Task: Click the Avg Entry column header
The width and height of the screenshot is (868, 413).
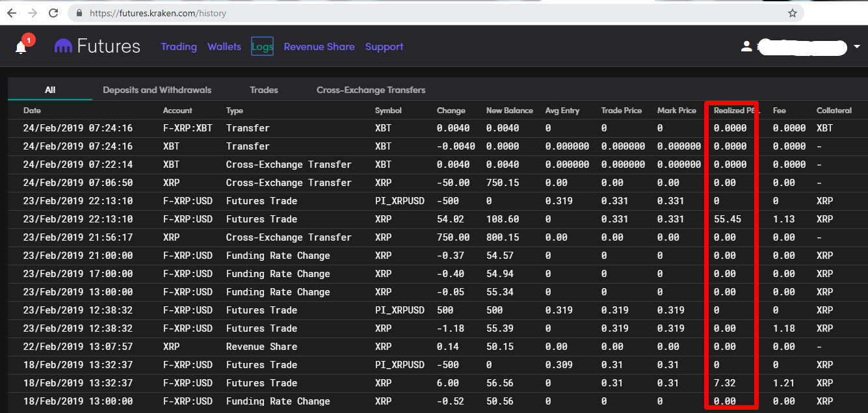Action: point(562,111)
